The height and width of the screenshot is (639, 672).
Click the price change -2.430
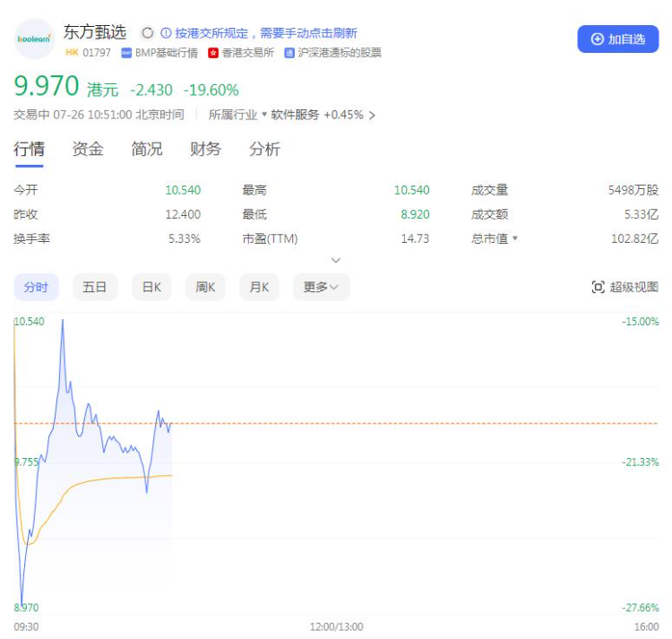151,90
